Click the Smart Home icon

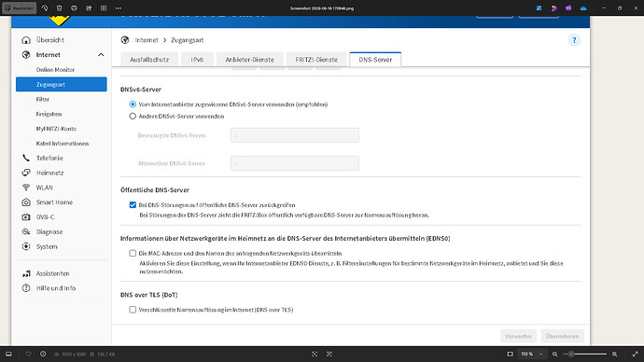[x=26, y=202]
